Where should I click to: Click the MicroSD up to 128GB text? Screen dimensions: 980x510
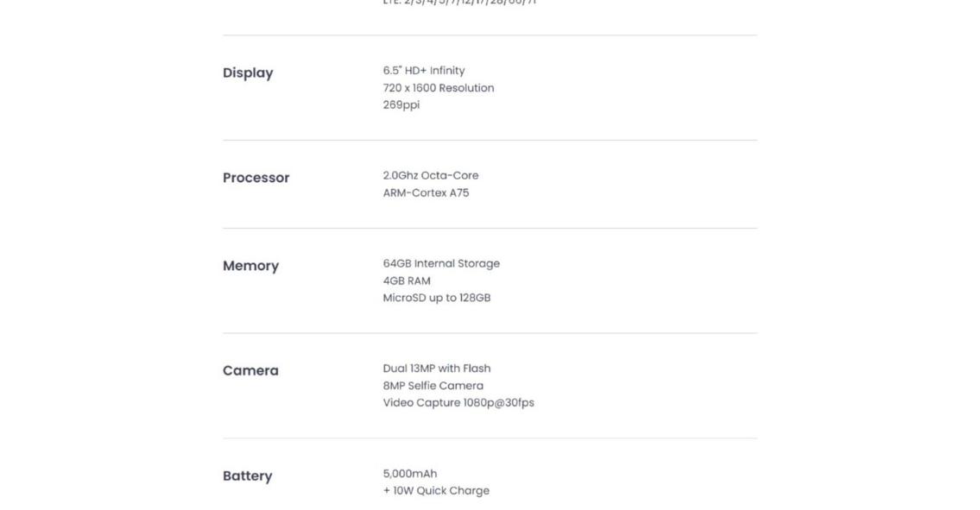pyautogui.click(x=437, y=298)
